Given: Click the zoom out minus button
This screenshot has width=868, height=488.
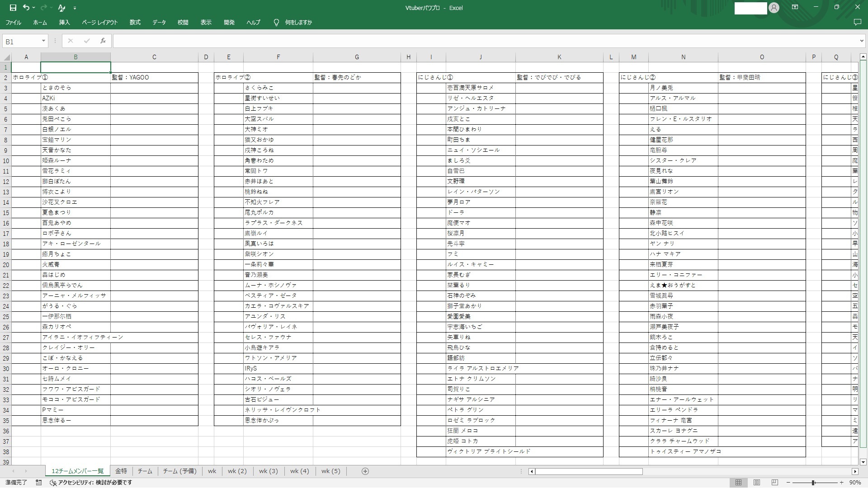Looking at the screenshot, I should (788, 483).
